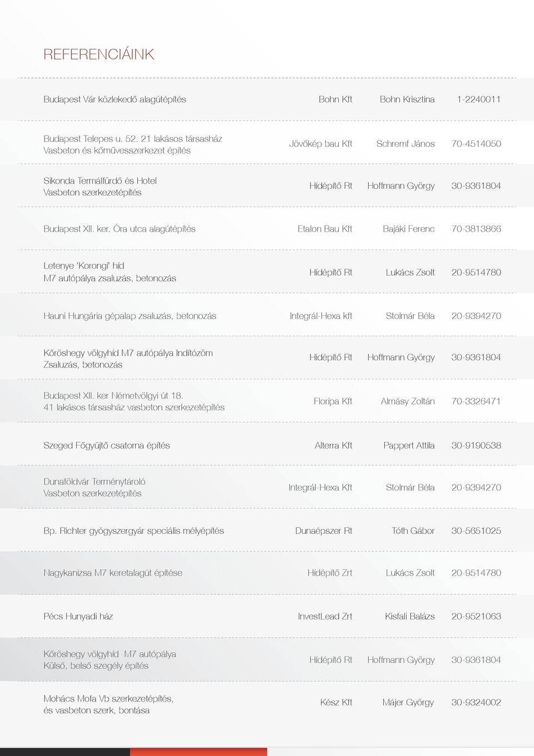Click the REFERENCIÁINK heading

point(98,54)
